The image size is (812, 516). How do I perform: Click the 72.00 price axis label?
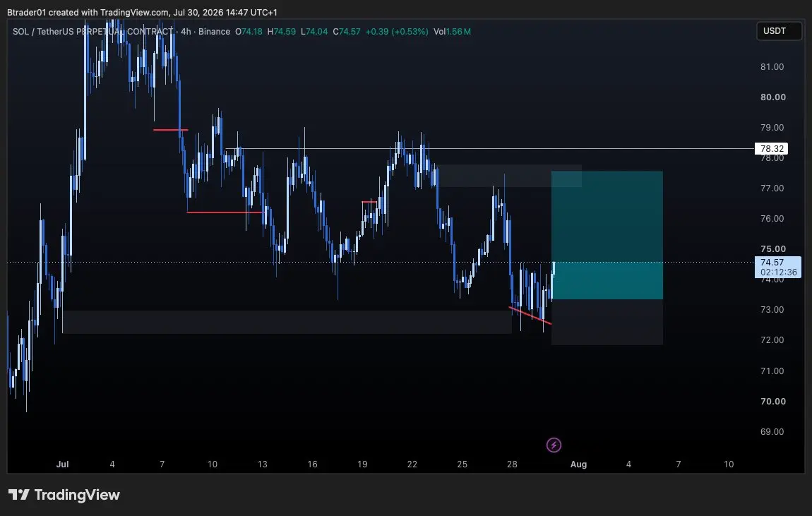772,340
